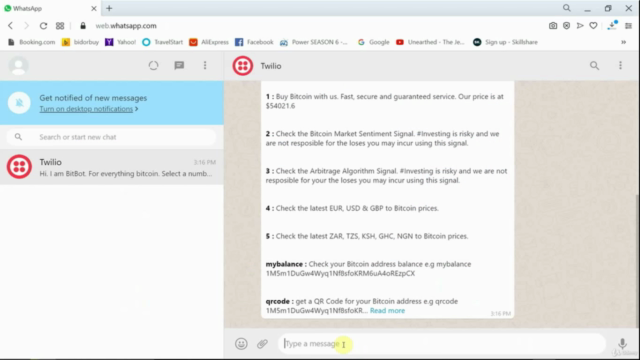Open the Unearthed YouTube bookmark
Image resolution: width=640 pixels, height=360 pixels.
(430, 42)
